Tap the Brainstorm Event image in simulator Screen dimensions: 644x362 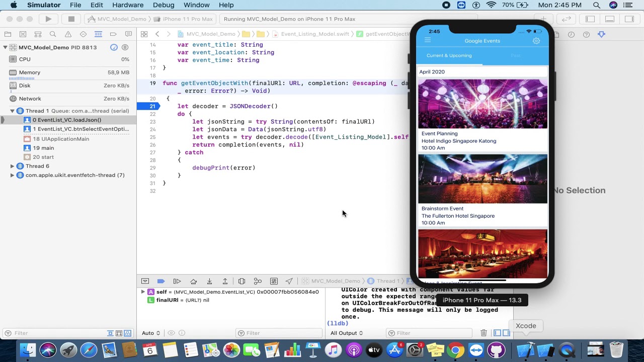pyautogui.click(x=482, y=179)
